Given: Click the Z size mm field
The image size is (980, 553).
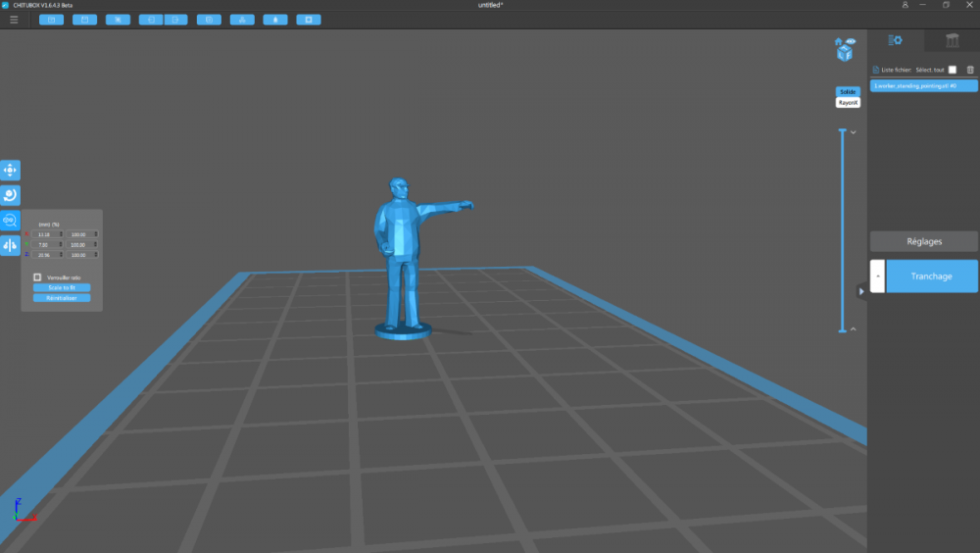Looking at the screenshot, I should coord(45,255).
